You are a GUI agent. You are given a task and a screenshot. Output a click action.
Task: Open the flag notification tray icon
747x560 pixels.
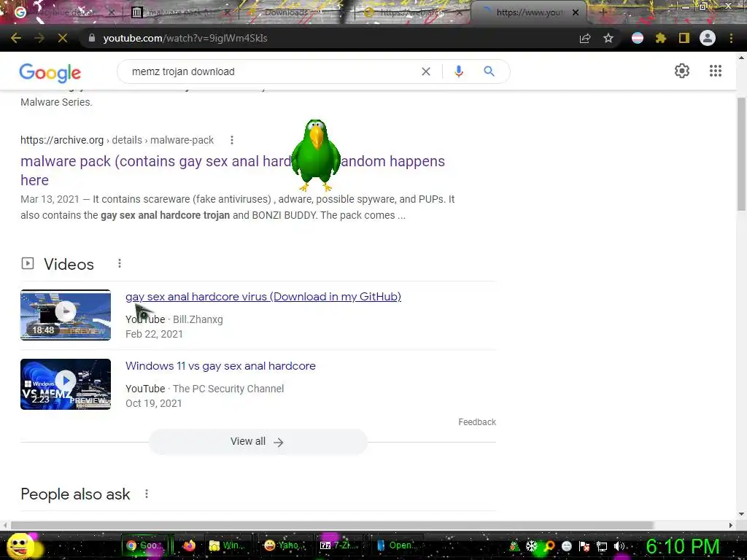tap(584, 546)
